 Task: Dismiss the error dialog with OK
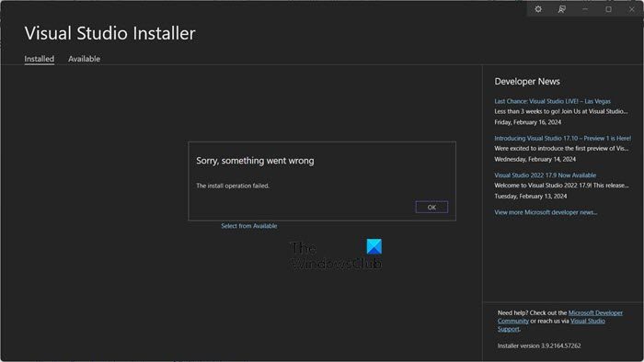[431, 207]
